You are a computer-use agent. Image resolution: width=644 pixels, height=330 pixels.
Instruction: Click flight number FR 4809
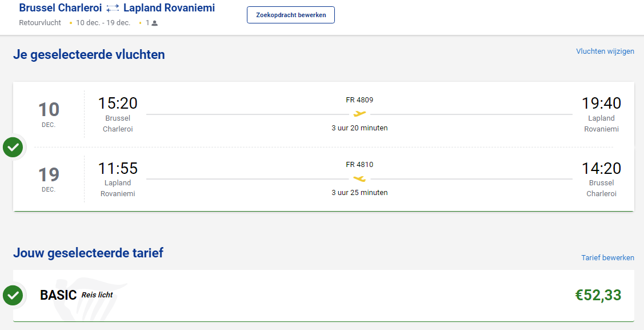359,100
